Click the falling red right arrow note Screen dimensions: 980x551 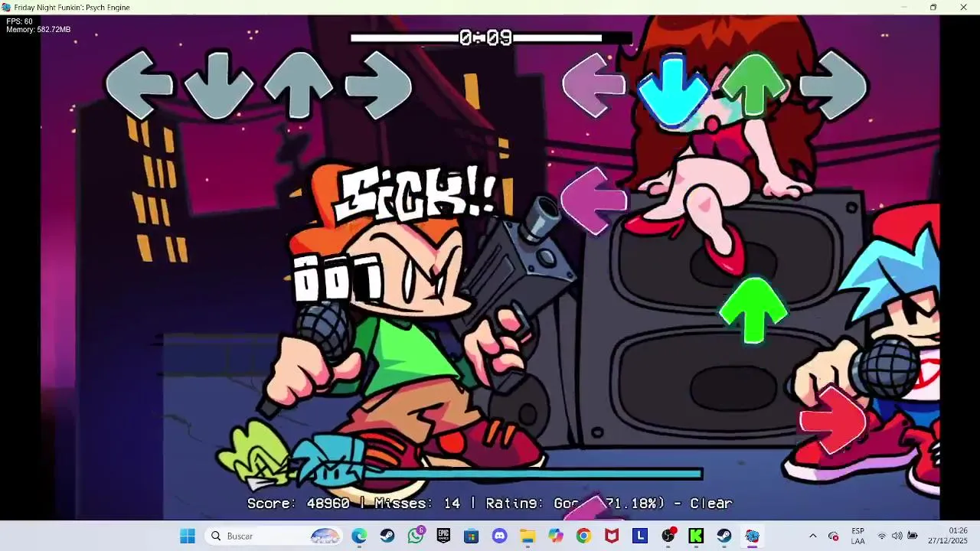(x=833, y=420)
